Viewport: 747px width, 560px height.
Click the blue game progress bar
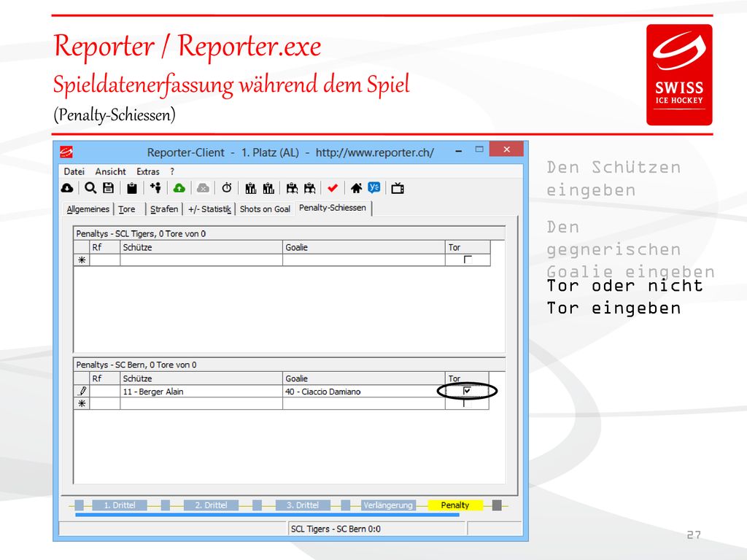(267, 515)
